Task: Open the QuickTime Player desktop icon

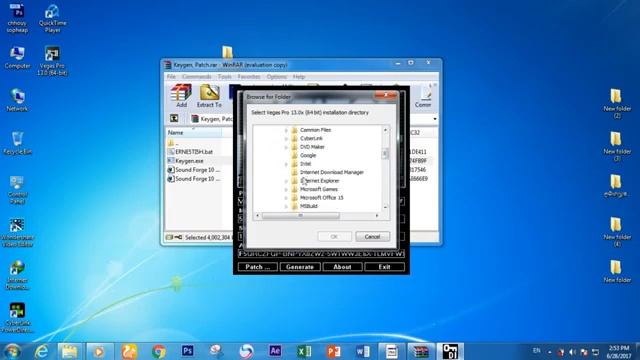Action: coord(52,18)
